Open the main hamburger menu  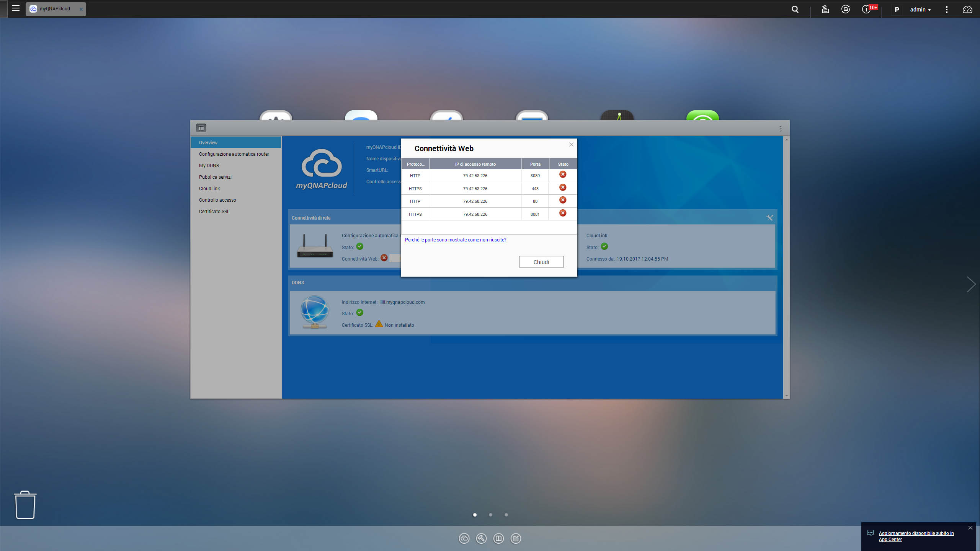(16, 8)
